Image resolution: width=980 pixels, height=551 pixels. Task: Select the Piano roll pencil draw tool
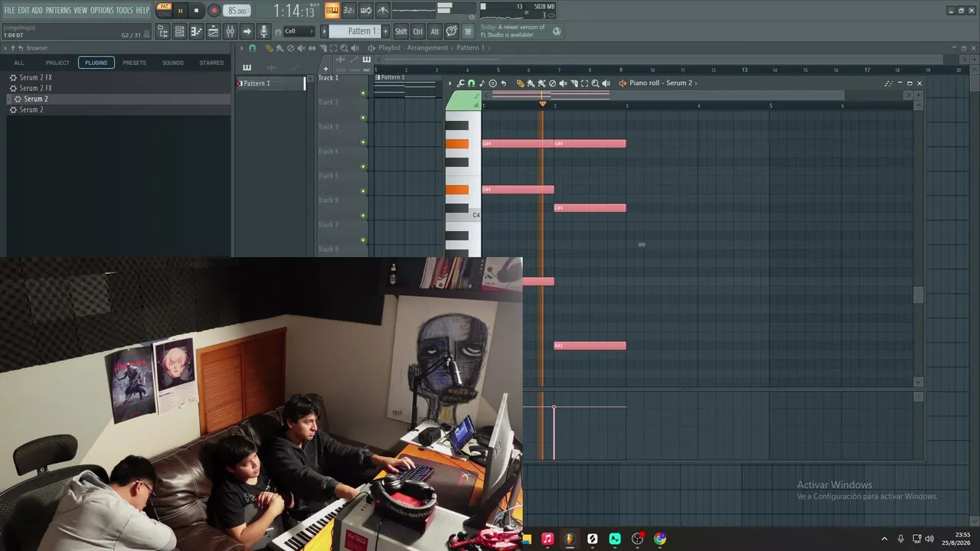(x=520, y=83)
